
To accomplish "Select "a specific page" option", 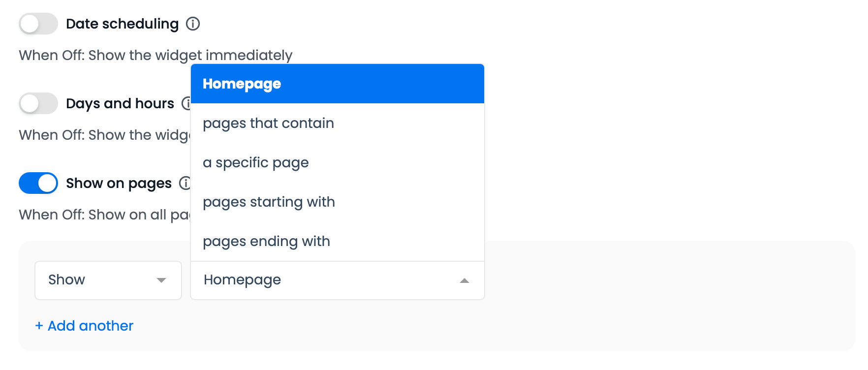I will [x=256, y=162].
